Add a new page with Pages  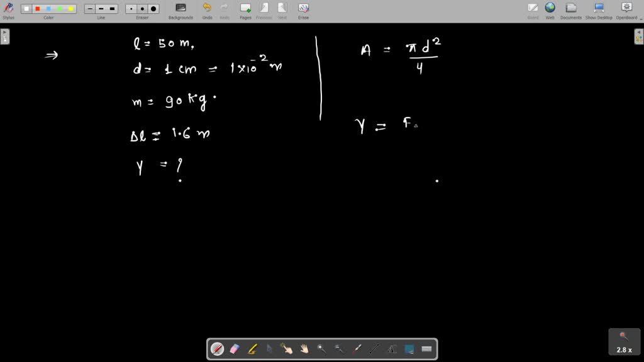[x=245, y=11]
